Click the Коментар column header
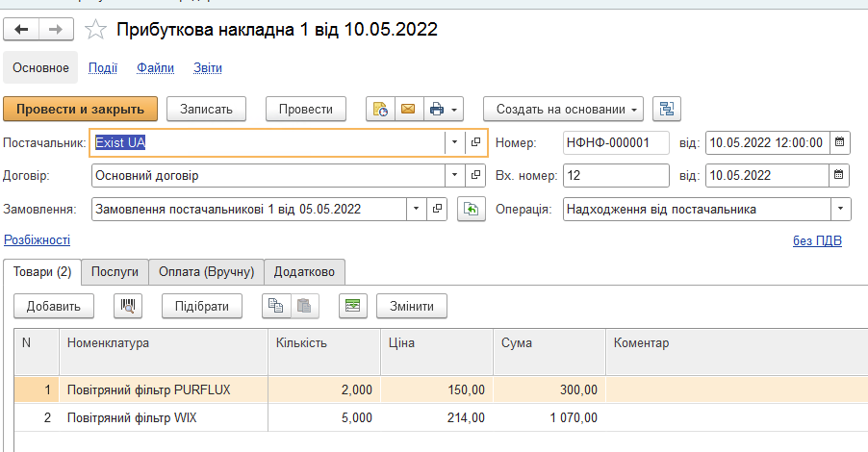The height and width of the screenshot is (452, 868). click(737, 352)
